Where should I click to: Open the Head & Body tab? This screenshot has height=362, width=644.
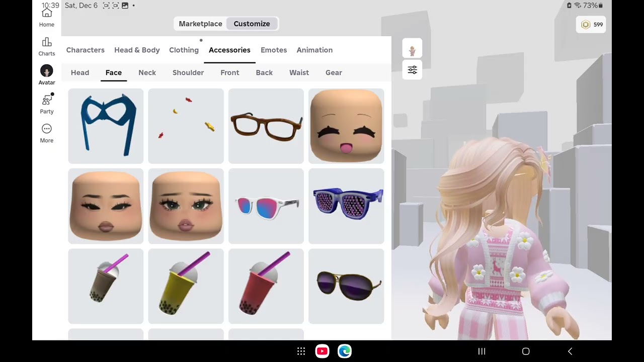pos(137,50)
